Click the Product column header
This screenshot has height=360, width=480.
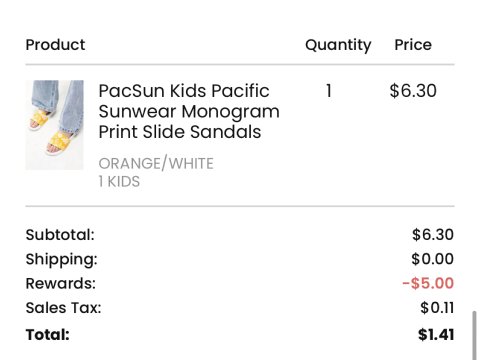[55, 45]
